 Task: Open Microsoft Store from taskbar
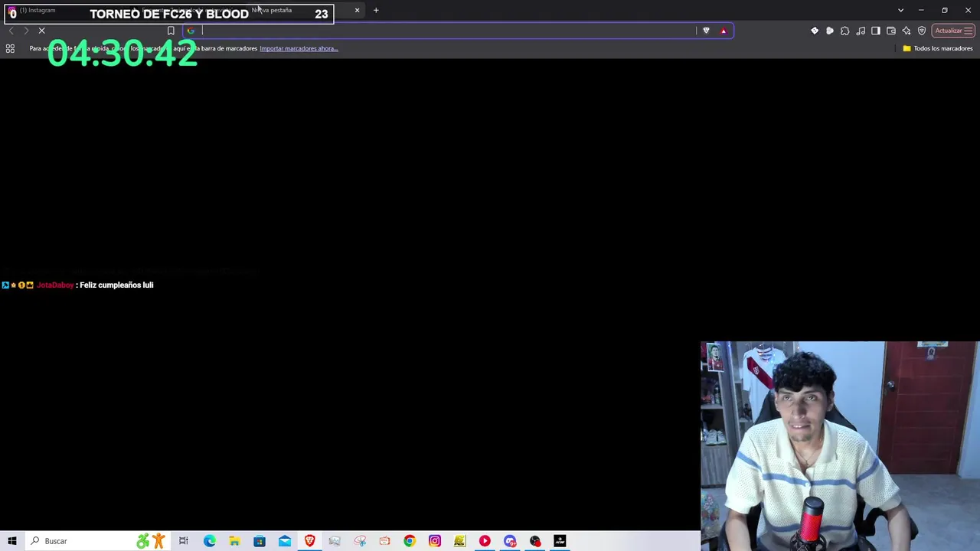[260, 541]
